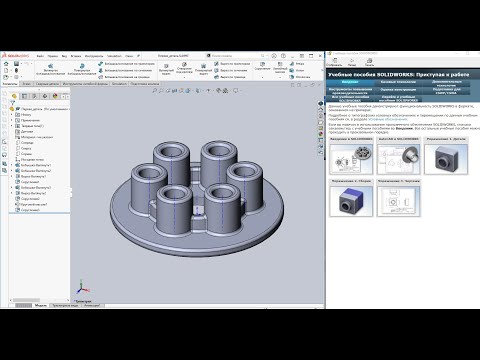
Task: Expand the History node in feature tree
Action: coord(12,115)
